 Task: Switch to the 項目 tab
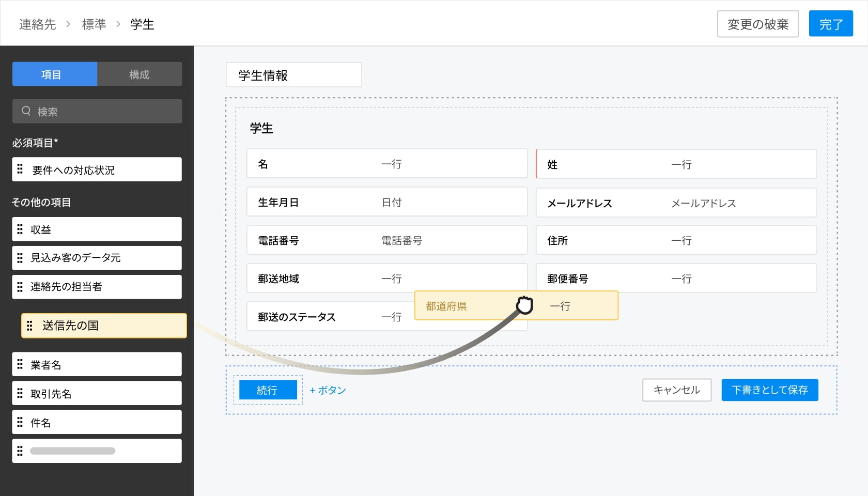(x=55, y=74)
